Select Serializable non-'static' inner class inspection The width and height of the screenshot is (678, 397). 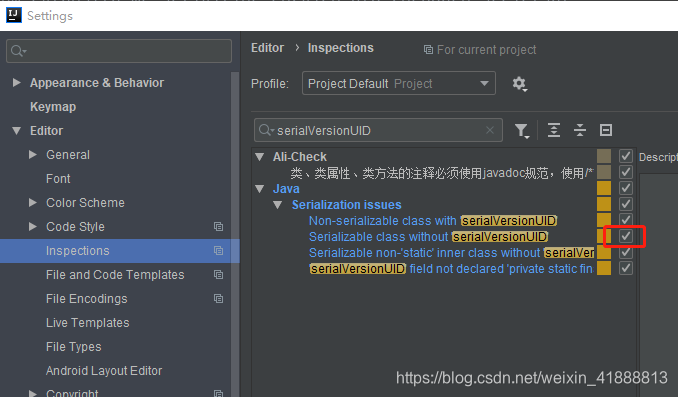click(451, 253)
